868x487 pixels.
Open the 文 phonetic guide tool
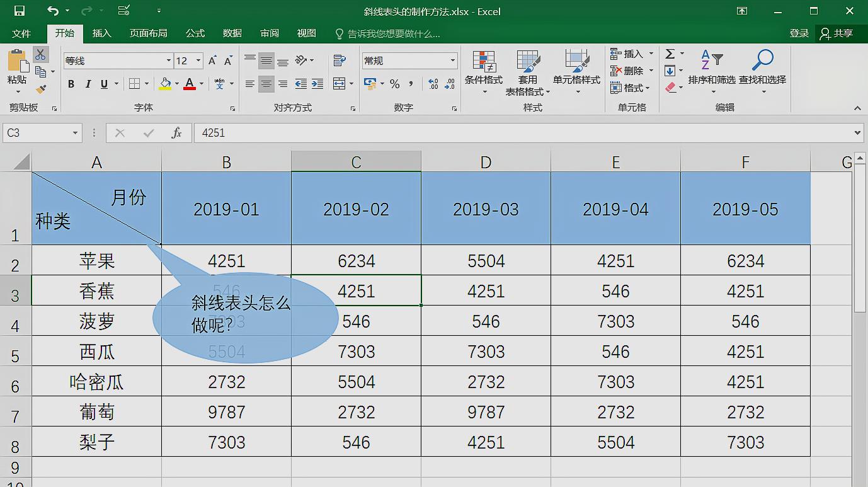[x=219, y=84]
